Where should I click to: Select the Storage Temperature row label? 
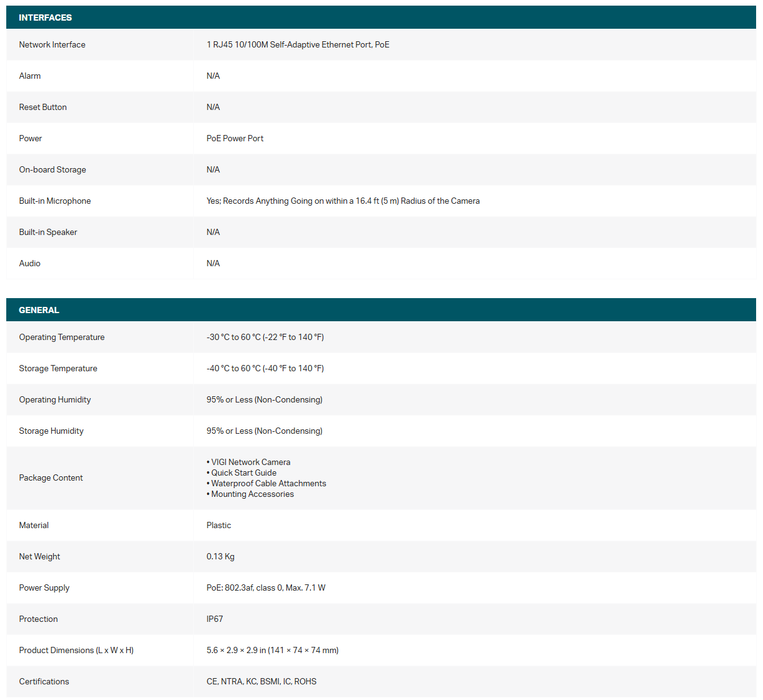(58, 368)
